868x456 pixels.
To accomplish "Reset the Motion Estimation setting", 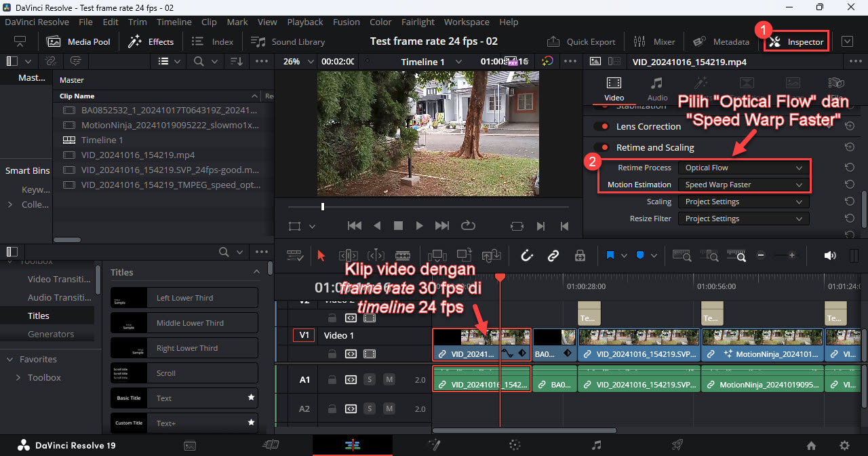I will [849, 185].
